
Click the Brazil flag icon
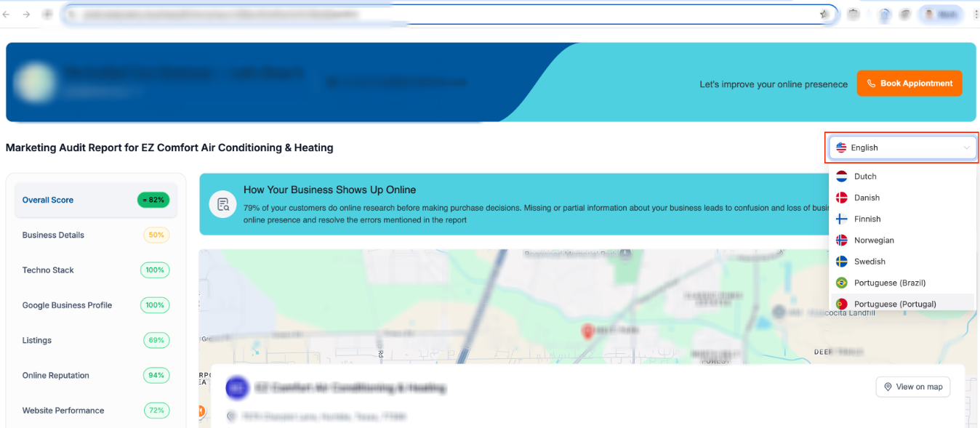click(842, 283)
